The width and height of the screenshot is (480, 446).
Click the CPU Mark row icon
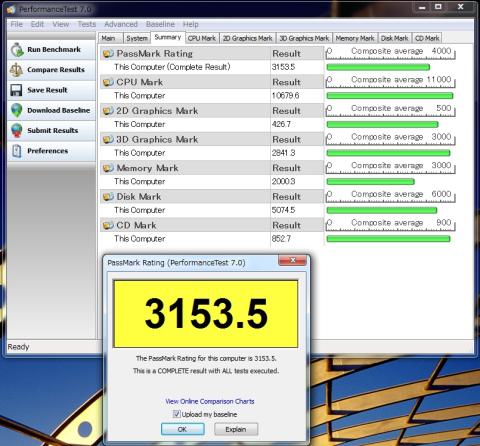(108, 82)
